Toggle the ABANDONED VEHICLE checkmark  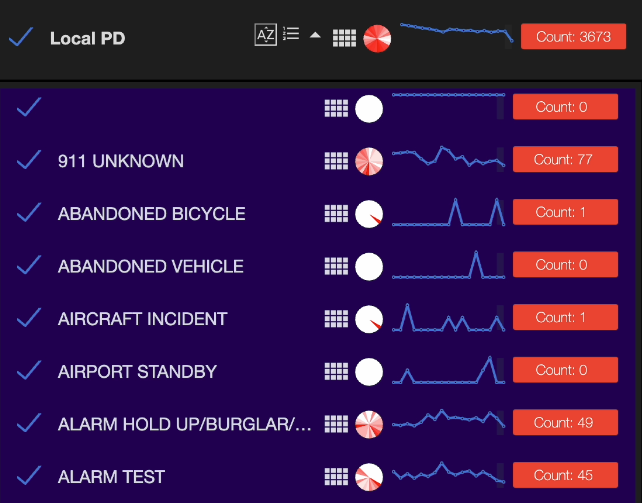[x=29, y=264]
